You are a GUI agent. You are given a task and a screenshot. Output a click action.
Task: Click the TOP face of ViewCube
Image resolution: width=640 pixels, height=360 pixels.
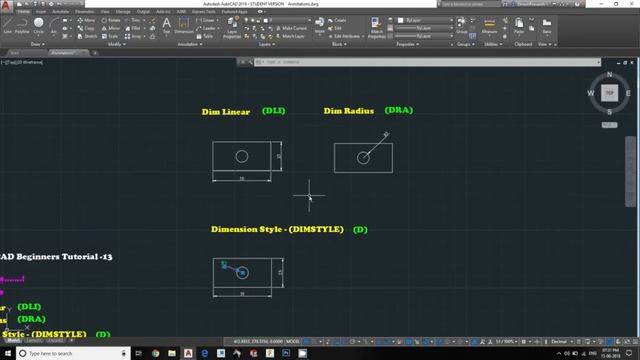609,93
